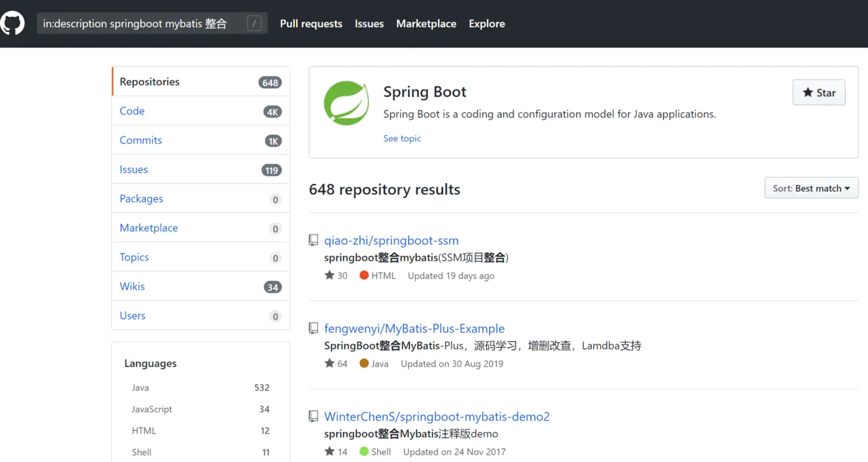Show Commits search results
The width and height of the screenshot is (868, 462).
140,140
